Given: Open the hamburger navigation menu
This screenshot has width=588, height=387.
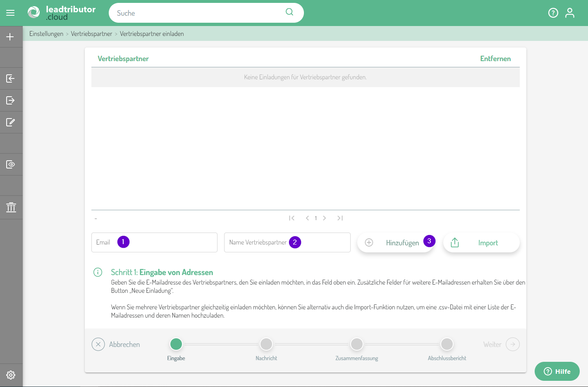Looking at the screenshot, I should pos(10,13).
